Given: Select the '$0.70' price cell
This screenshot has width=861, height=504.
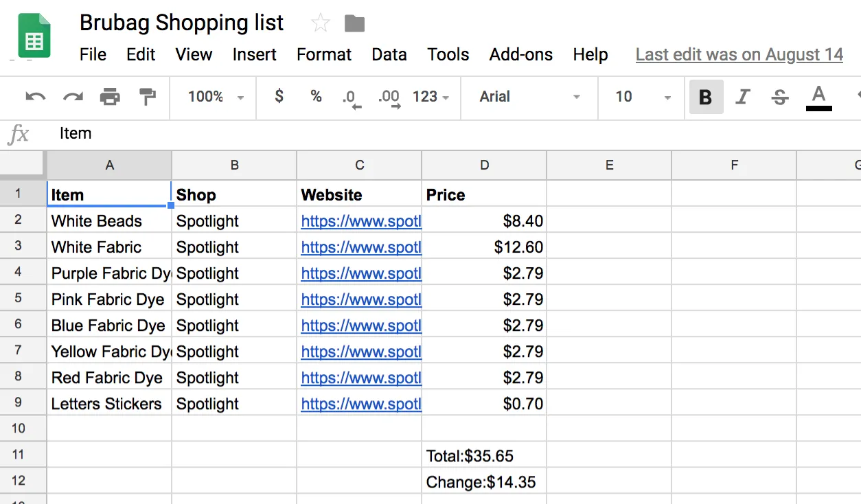Looking at the screenshot, I should pyautogui.click(x=484, y=404).
